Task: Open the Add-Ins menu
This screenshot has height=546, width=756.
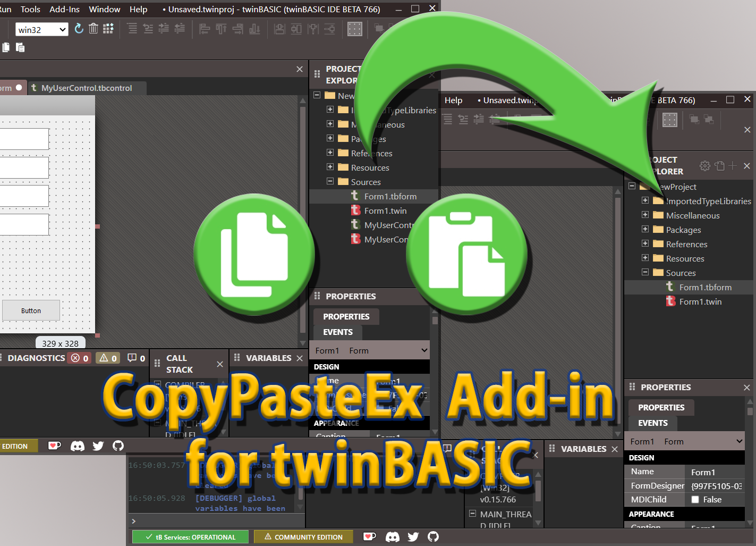Action: 64,9
